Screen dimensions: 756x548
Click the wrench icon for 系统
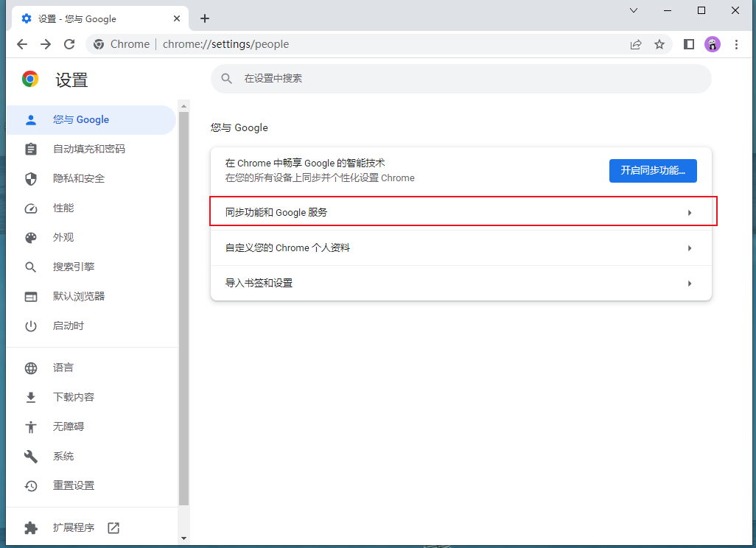point(31,457)
